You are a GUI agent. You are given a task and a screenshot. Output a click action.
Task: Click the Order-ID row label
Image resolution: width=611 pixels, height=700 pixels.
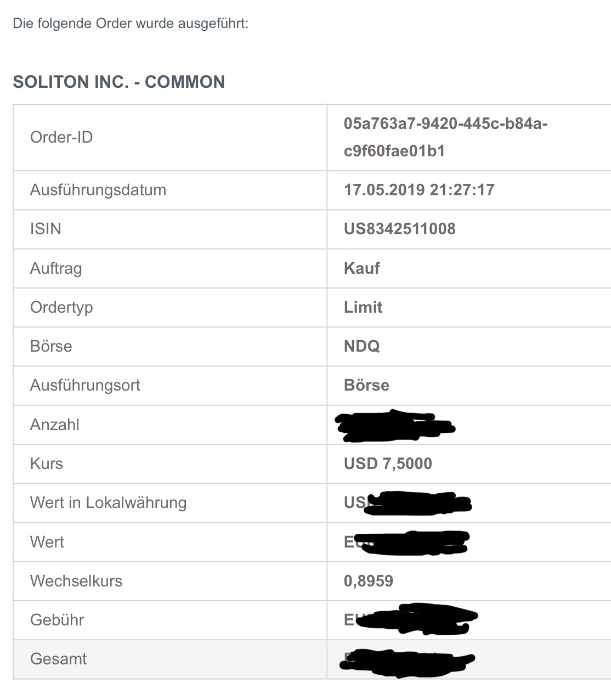61,137
